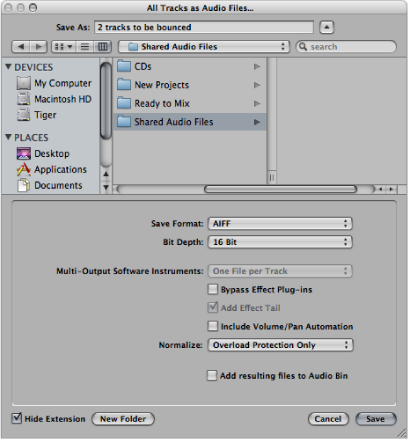Open the Save Format dropdown
Image resolution: width=408 pixels, height=439 pixels.
tap(280, 223)
